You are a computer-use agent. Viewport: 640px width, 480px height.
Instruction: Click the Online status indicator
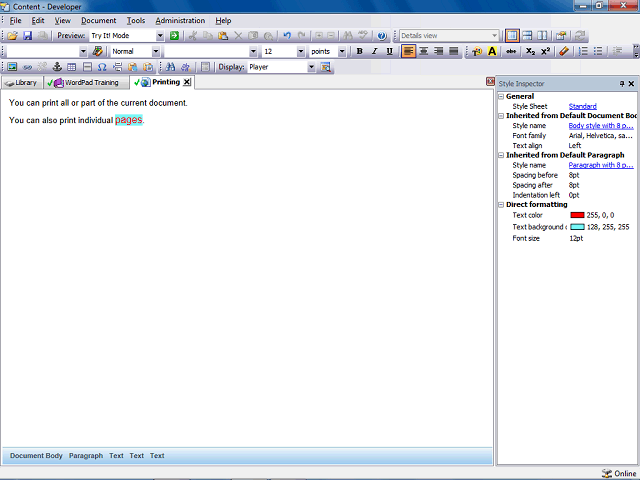click(619, 473)
